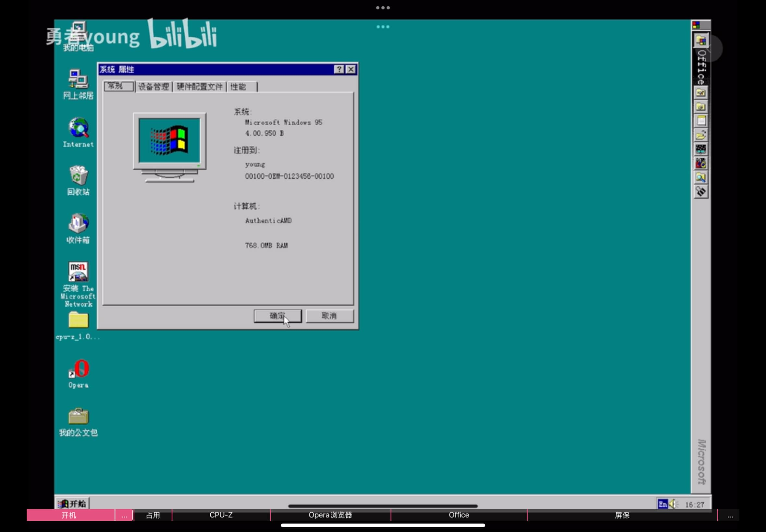Click the En language indicator in tray

coord(662,504)
